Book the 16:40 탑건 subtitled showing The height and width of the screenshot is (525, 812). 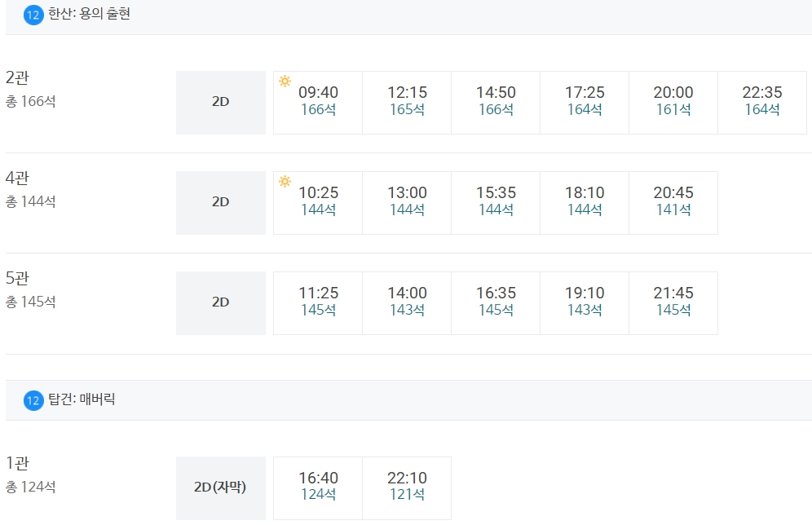pos(318,487)
